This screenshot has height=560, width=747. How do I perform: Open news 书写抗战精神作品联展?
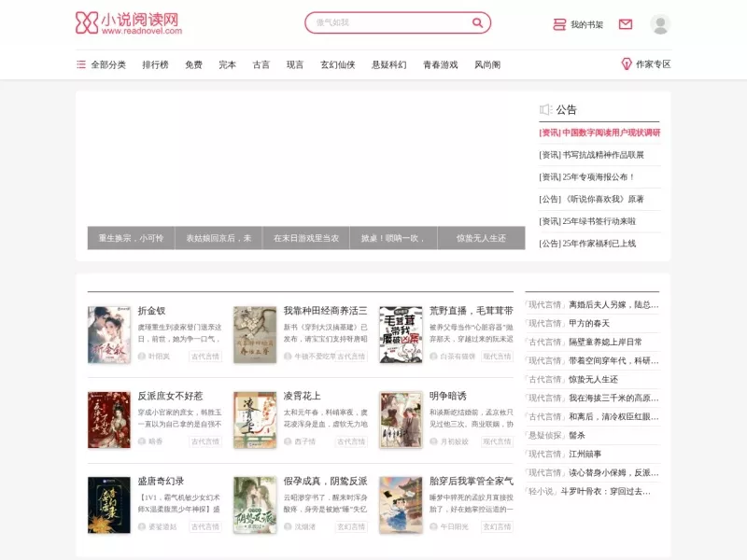pyautogui.click(x=603, y=155)
